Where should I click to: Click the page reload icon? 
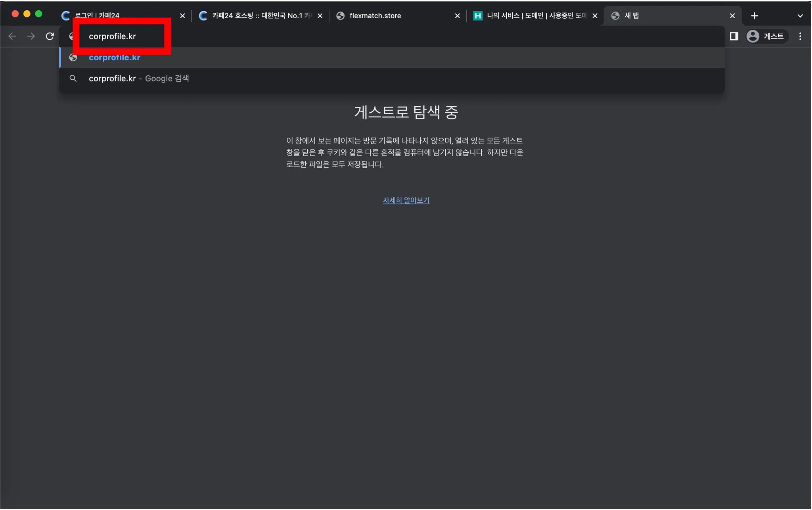click(x=50, y=36)
